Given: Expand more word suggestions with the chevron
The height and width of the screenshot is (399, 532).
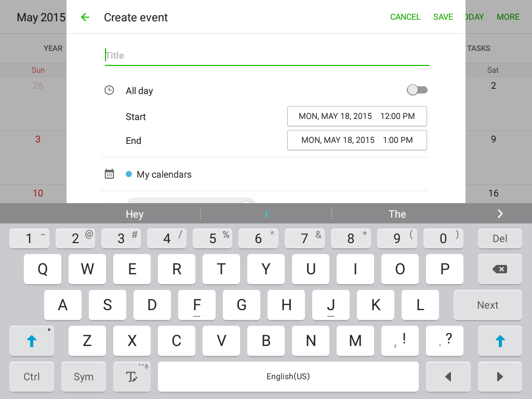Looking at the screenshot, I should pos(500,214).
